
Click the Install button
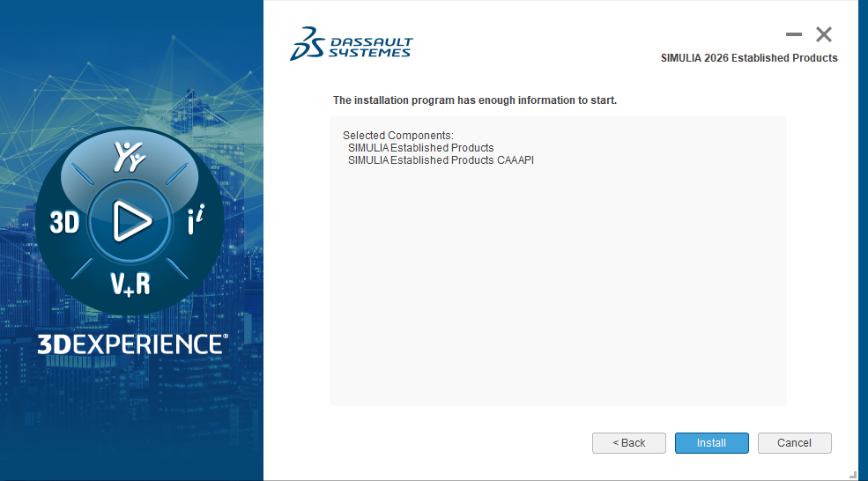pyautogui.click(x=711, y=442)
